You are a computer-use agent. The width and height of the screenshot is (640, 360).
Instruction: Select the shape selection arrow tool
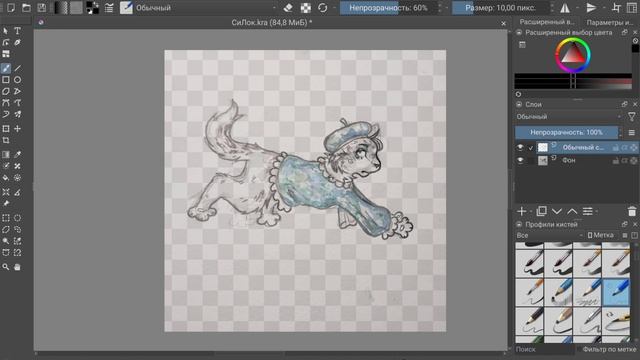coord(6,31)
